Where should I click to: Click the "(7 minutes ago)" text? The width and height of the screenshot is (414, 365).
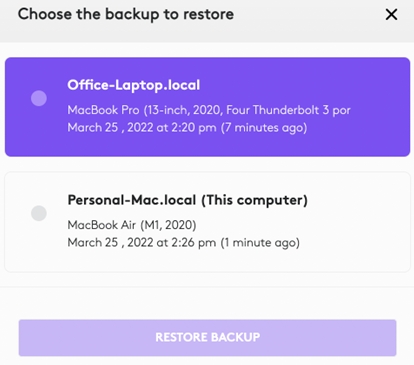(x=264, y=128)
